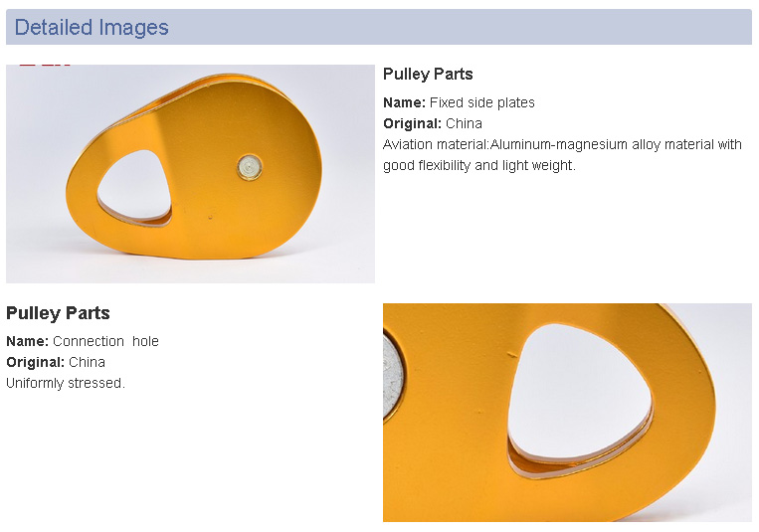
Task: Click the 'Connection hole' name text
Action: coord(105,341)
